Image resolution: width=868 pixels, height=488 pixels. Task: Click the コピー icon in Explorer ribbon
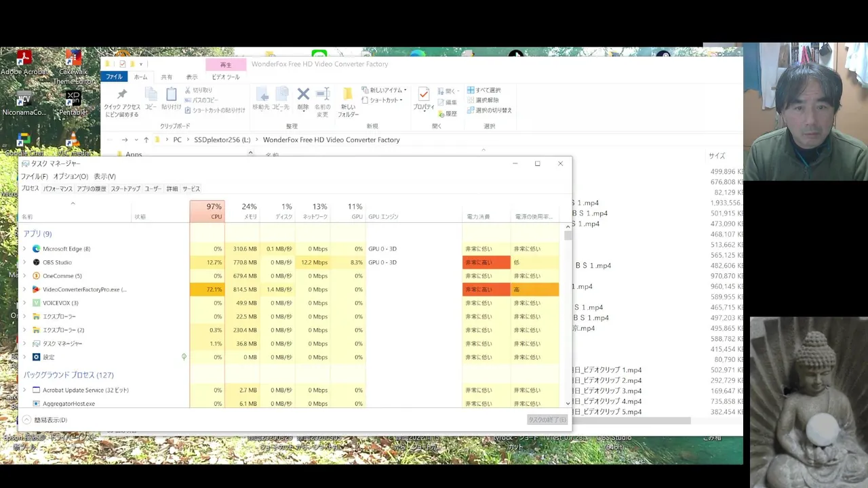pos(151,94)
